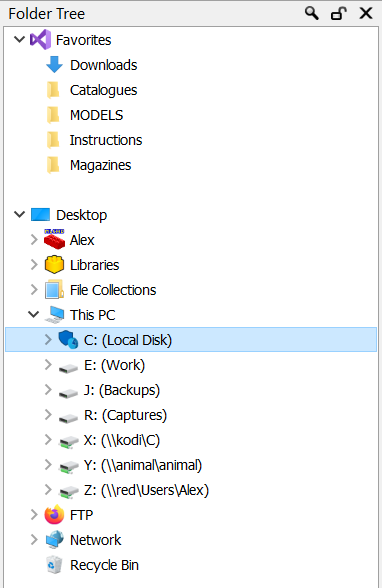Screen dimensions: 382x588
Task: Expand the E: (Work) drive
Action: pyautogui.click(x=48, y=364)
